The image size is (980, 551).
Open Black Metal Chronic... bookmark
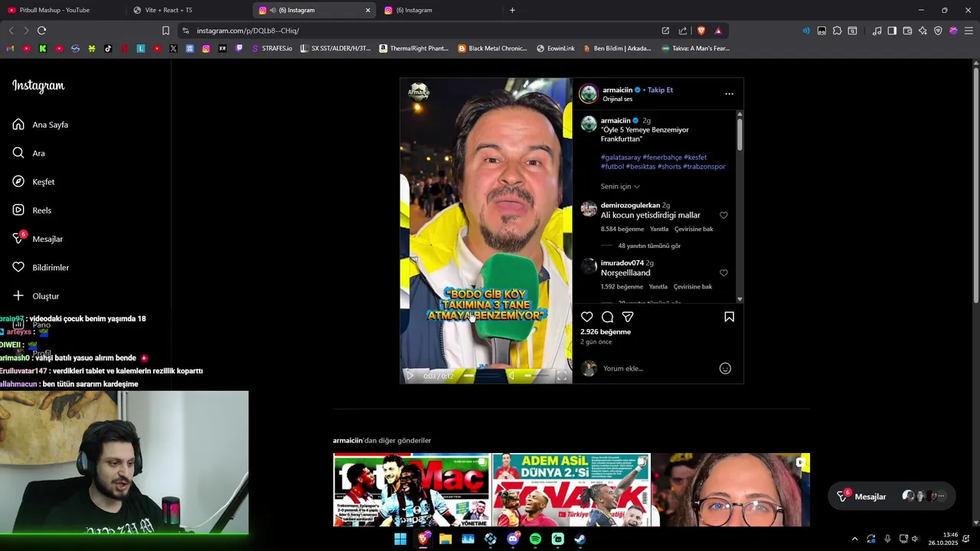pyautogui.click(x=492, y=48)
